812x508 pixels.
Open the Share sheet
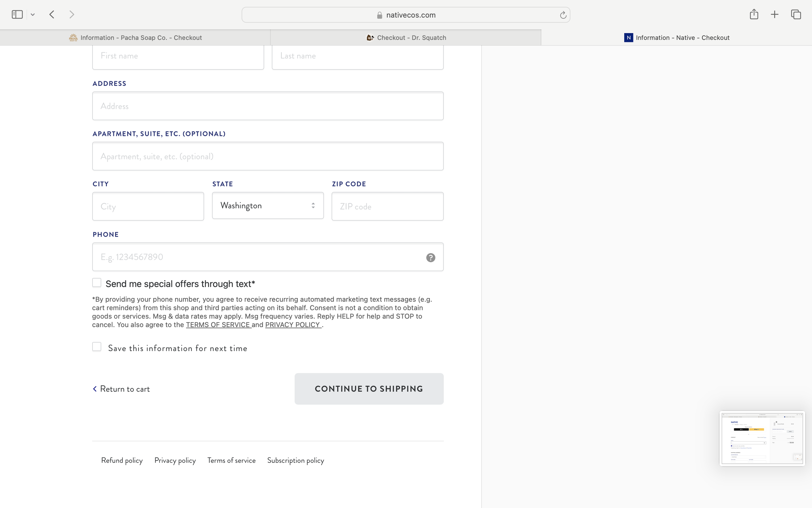pos(754,14)
